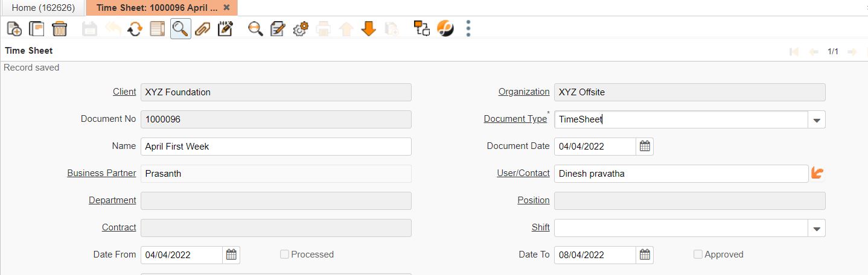Go to the first record navigation arrow
This screenshot has width=868, height=275.
tap(794, 52)
